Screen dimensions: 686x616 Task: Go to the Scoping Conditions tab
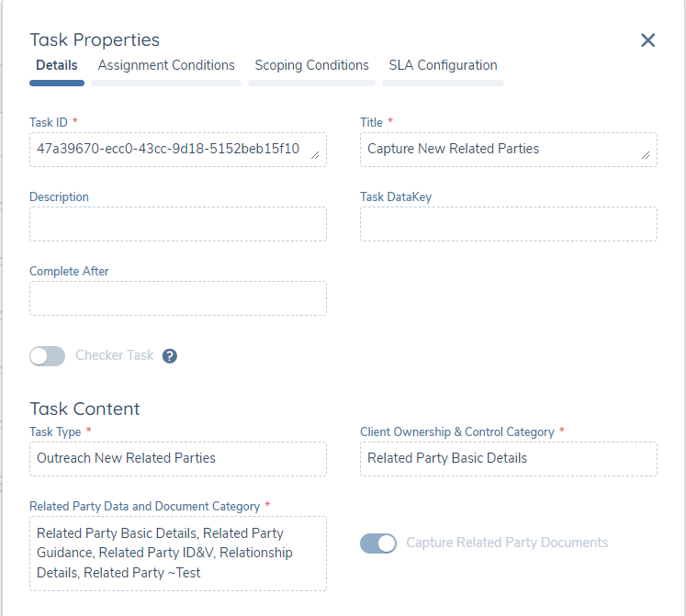click(x=311, y=66)
